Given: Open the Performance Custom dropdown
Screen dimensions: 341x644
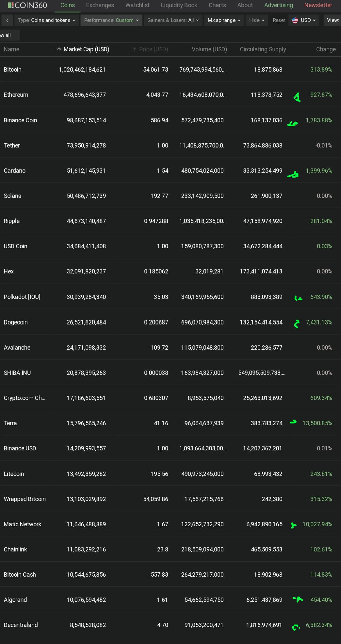Looking at the screenshot, I should coord(111,20).
